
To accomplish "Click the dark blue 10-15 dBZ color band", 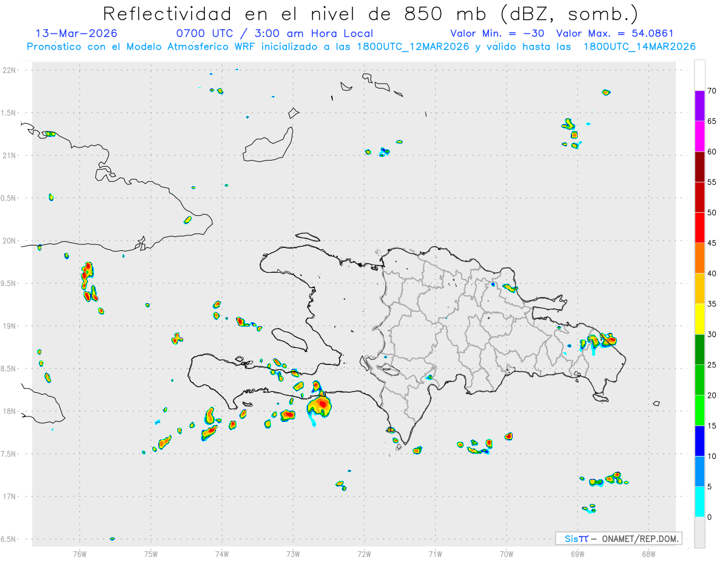I will (x=699, y=441).
